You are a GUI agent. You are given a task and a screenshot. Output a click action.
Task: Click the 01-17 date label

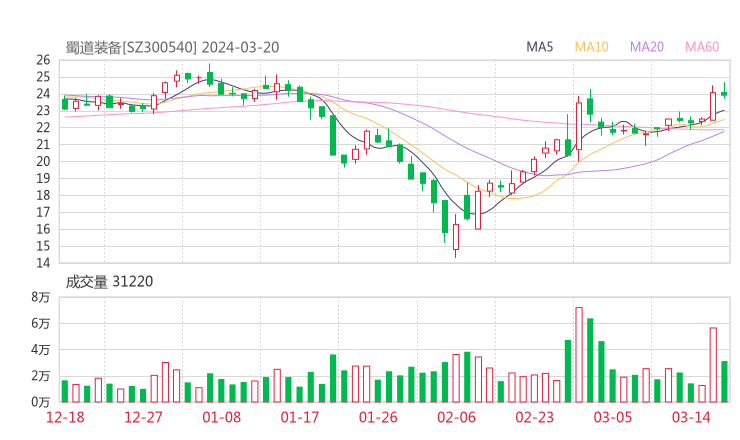click(300, 417)
